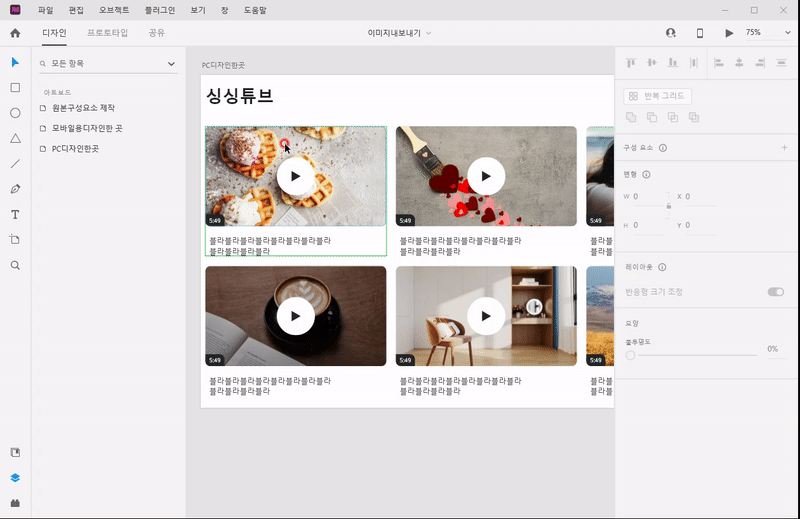Screen dimensions: 800x519
Task: Click the H height input field
Action: click(648, 226)
